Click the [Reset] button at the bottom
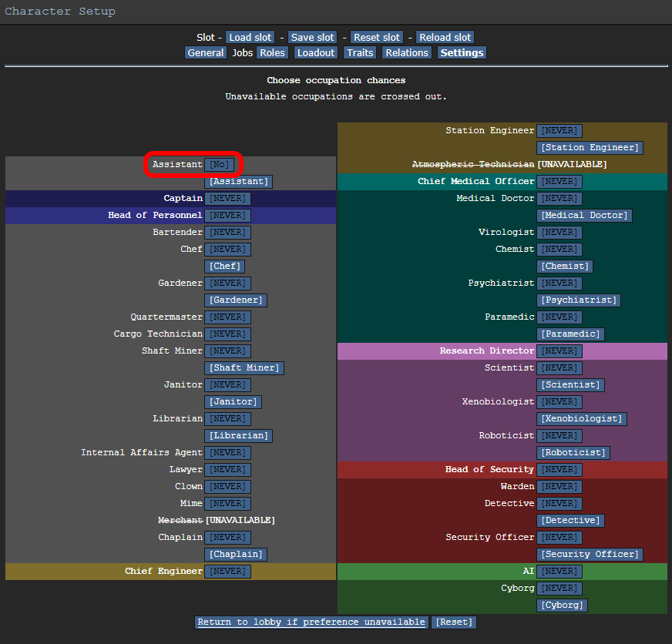 [x=454, y=622]
